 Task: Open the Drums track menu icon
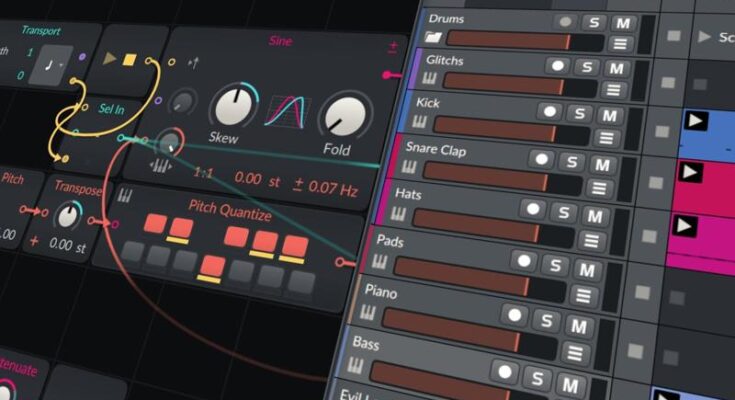tap(622, 44)
